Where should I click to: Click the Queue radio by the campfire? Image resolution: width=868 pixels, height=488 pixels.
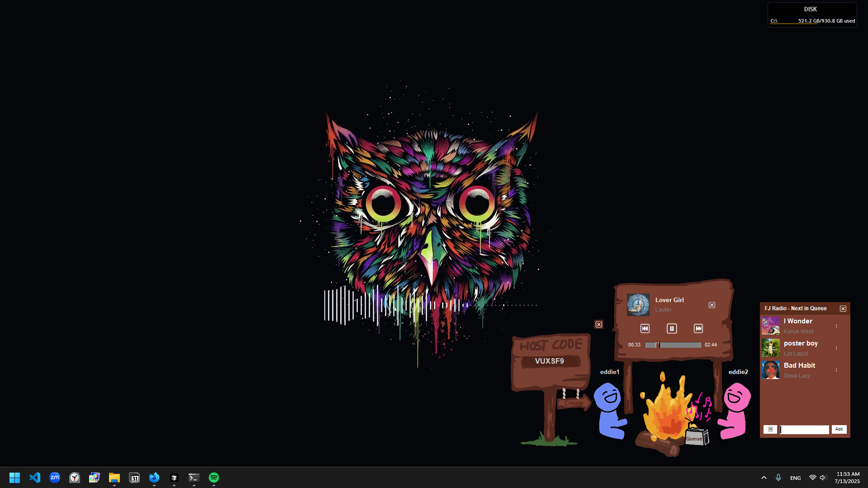coord(696,437)
